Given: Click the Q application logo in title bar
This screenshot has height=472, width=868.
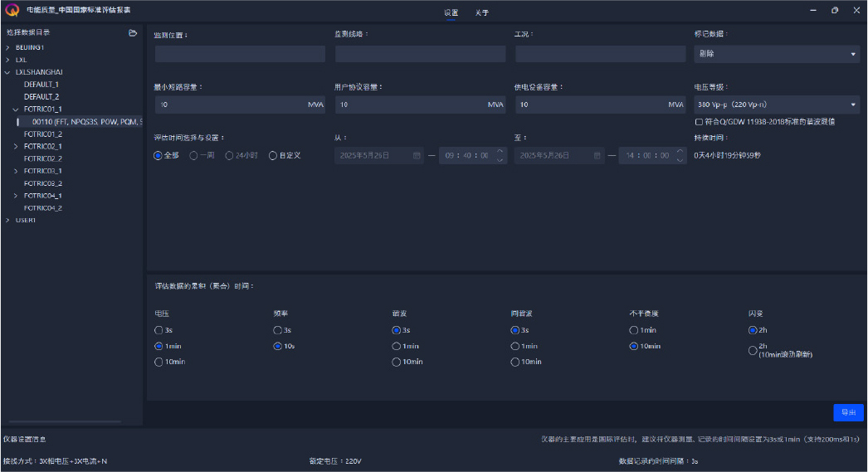Looking at the screenshot, I should coord(12,11).
